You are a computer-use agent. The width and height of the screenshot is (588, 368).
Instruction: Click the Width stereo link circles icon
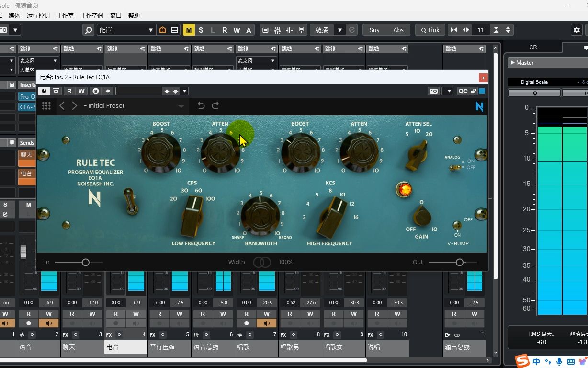[262, 262]
